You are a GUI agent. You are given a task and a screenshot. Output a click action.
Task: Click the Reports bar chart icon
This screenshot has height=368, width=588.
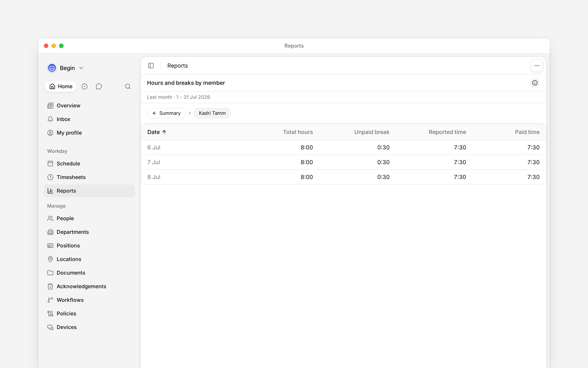click(50, 191)
